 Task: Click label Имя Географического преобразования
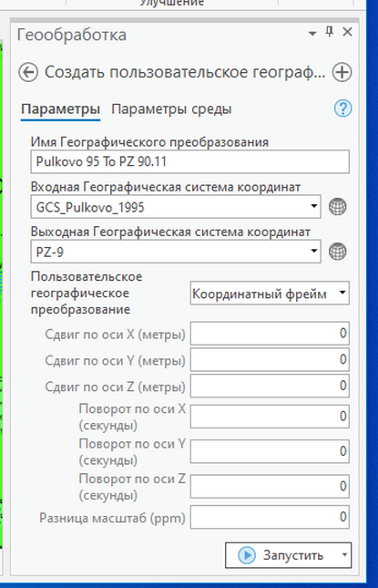click(x=149, y=142)
